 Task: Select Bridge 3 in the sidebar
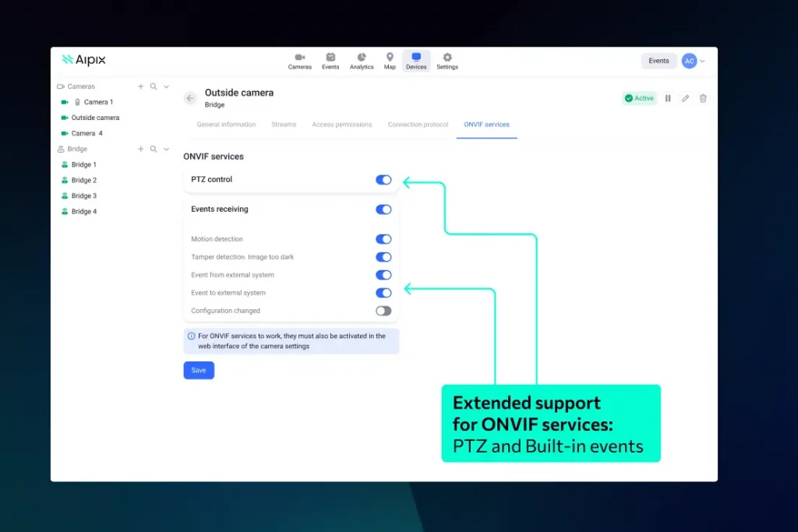84,196
